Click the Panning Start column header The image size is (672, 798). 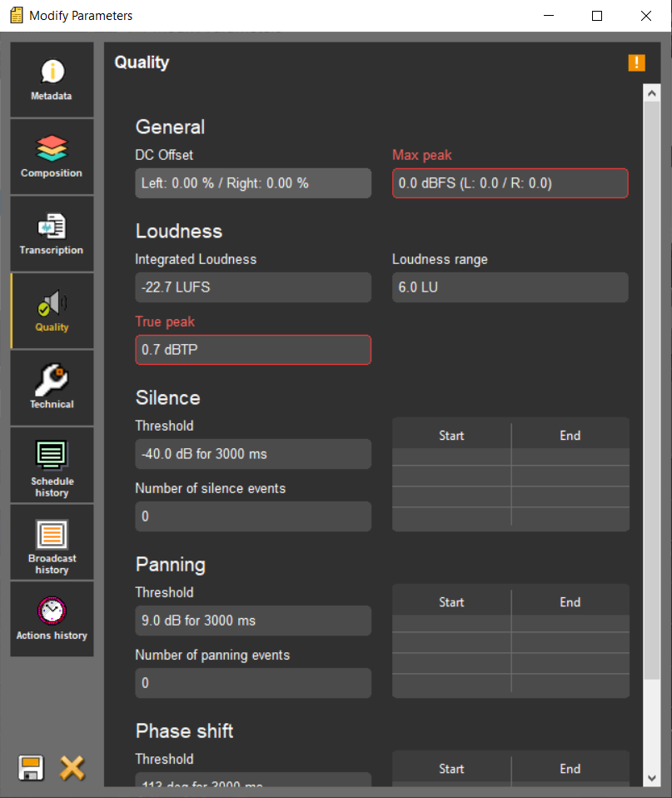[x=451, y=602]
